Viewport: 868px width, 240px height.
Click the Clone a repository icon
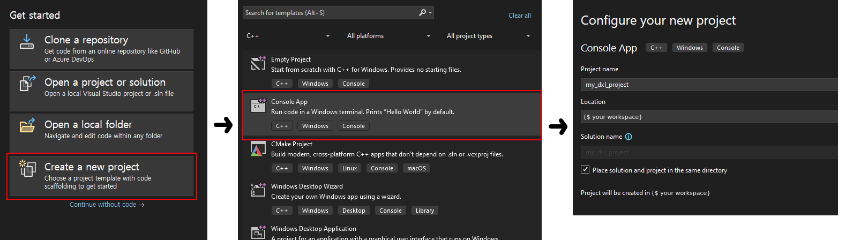pyautogui.click(x=27, y=42)
